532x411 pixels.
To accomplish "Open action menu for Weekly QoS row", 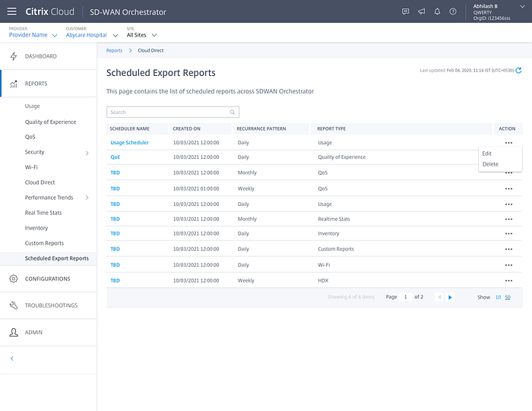I will click(508, 189).
